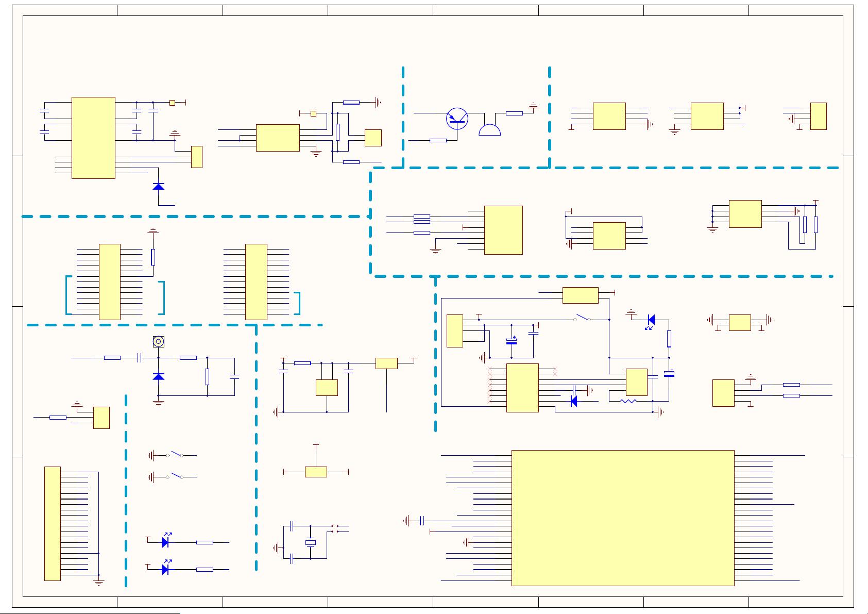
Task: Click the tiny square test point above wide IC
Action: point(313,113)
